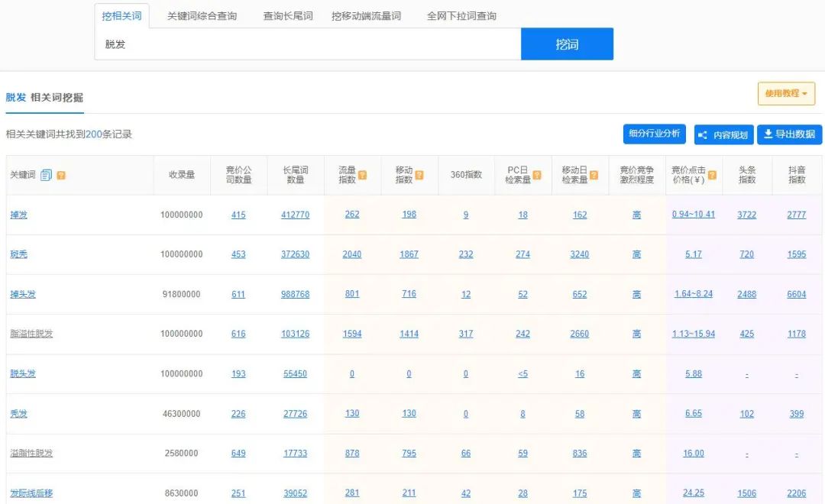Click 360指数 column header

coord(466,175)
